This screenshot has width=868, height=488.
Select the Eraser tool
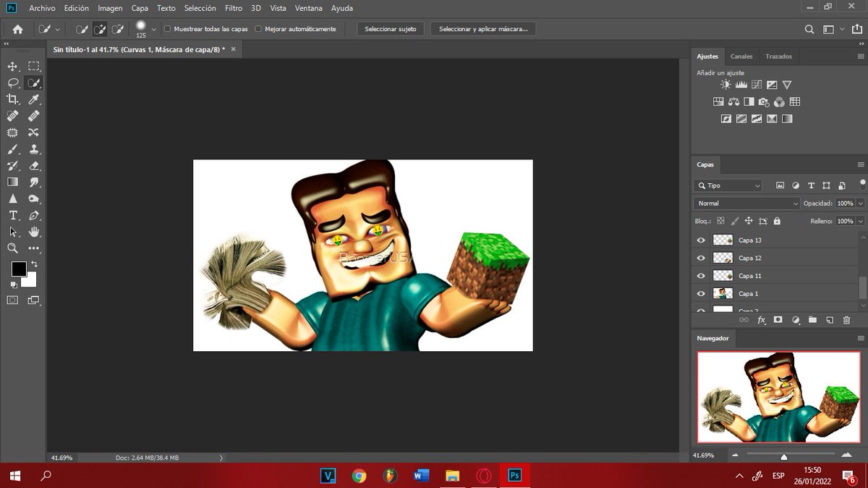pyautogui.click(x=33, y=166)
